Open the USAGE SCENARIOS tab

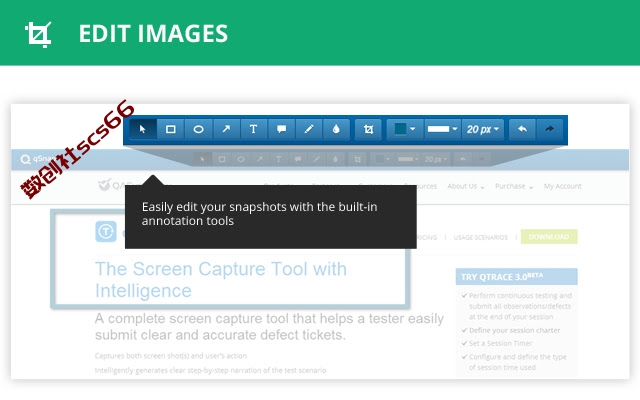point(481,238)
